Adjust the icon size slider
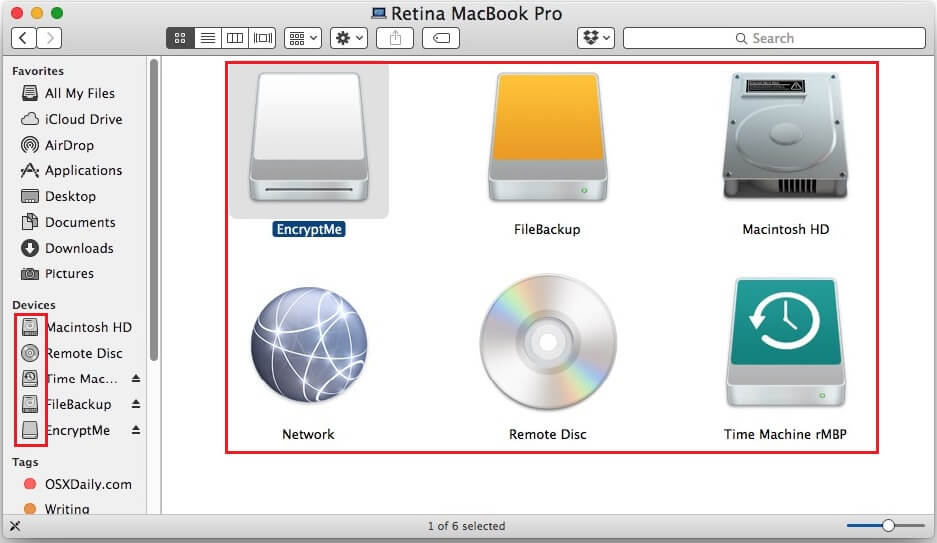The image size is (937, 543). pyautogui.click(x=888, y=526)
